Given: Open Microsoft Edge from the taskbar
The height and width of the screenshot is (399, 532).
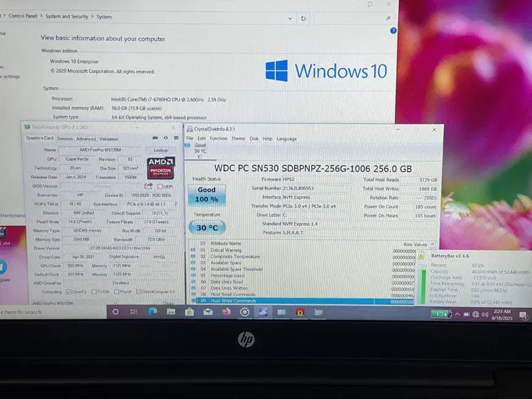Looking at the screenshot, I should tap(153, 312).
